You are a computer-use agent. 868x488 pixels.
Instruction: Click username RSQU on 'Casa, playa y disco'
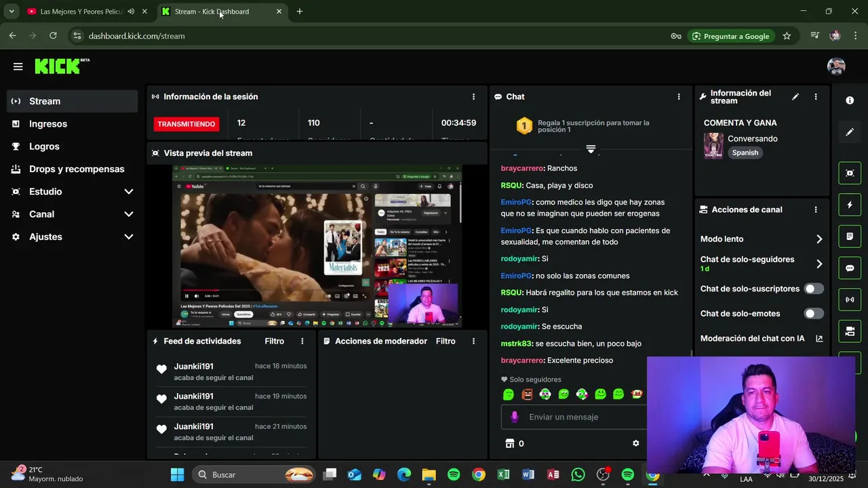click(x=511, y=185)
